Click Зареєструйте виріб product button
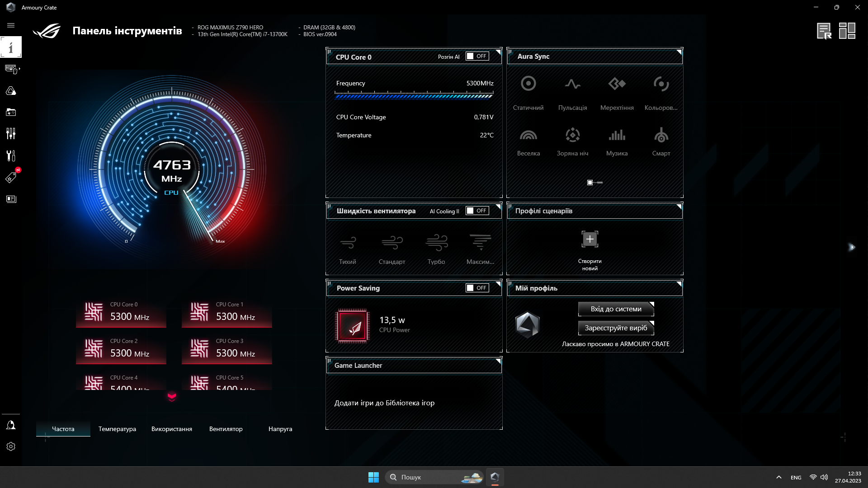868x488 pixels. pos(616,328)
